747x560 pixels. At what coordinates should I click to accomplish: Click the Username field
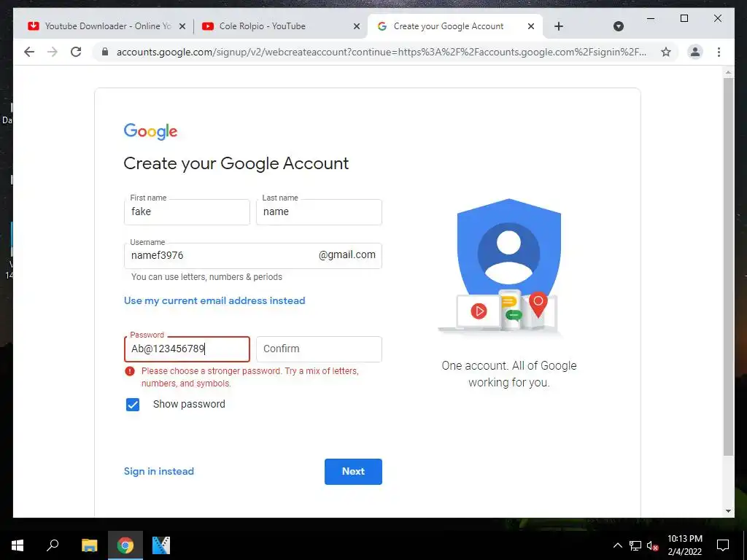tap(253, 256)
